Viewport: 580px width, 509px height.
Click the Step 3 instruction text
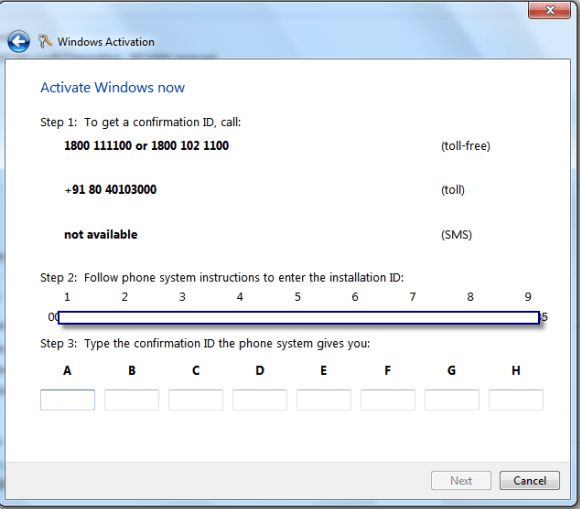(x=205, y=344)
